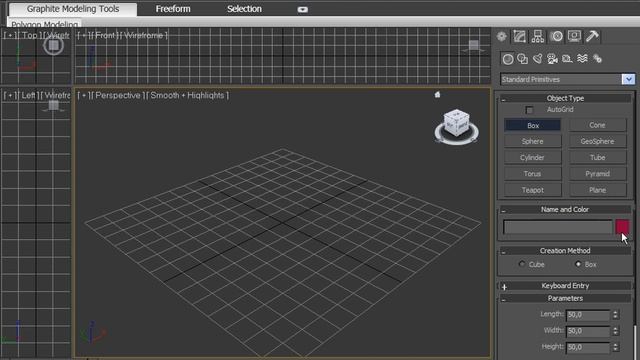Click the Teapot primitive button

tap(533, 190)
